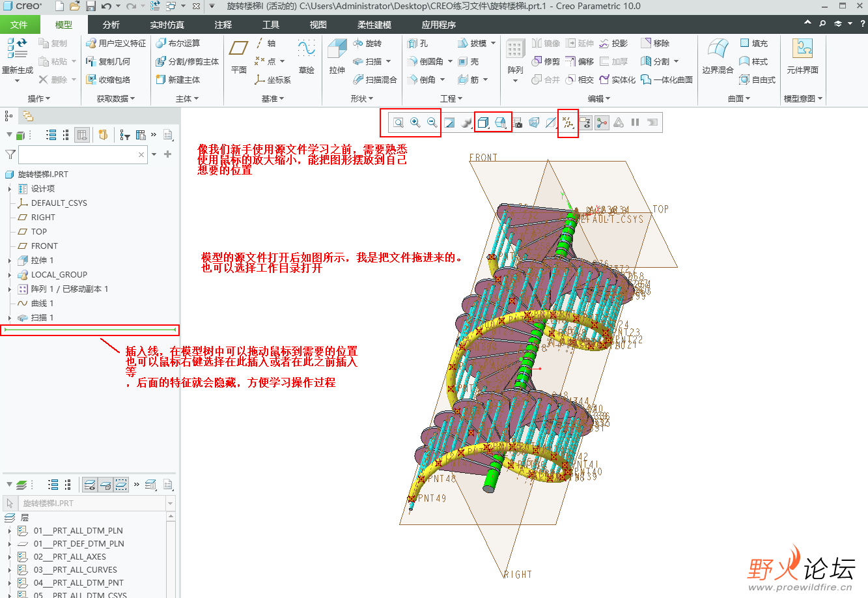Open the Get Data (获取数据) group dropdown
868x598 pixels.
pyautogui.click(x=116, y=98)
